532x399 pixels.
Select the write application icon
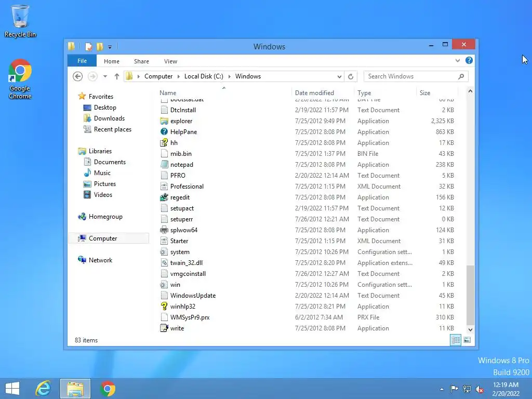tap(164, 328)
